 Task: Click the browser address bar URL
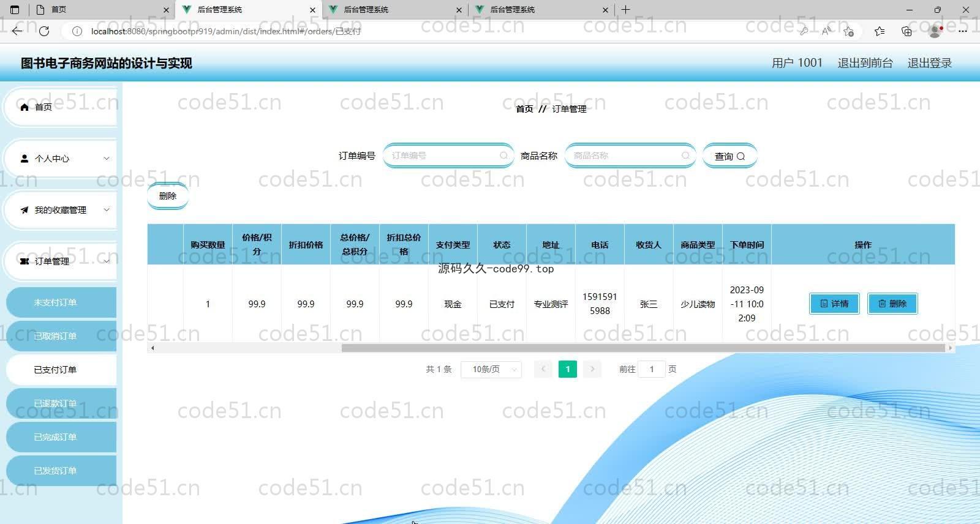226,31
